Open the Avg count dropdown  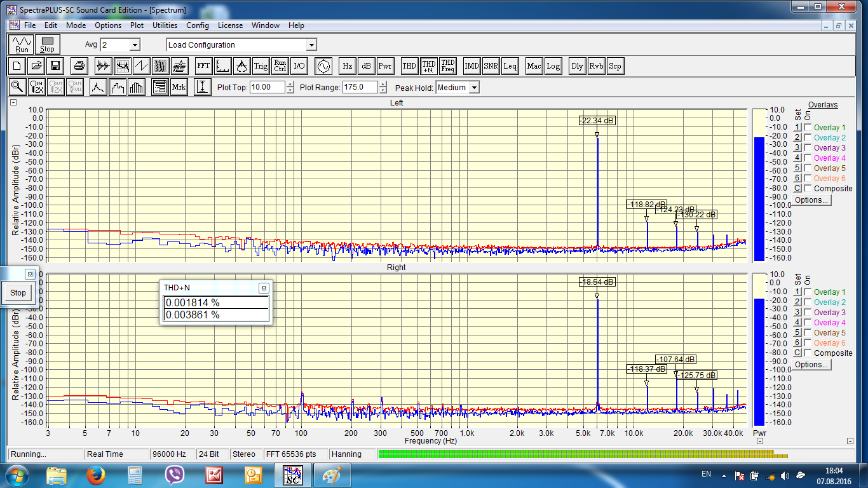pos(134,45)
